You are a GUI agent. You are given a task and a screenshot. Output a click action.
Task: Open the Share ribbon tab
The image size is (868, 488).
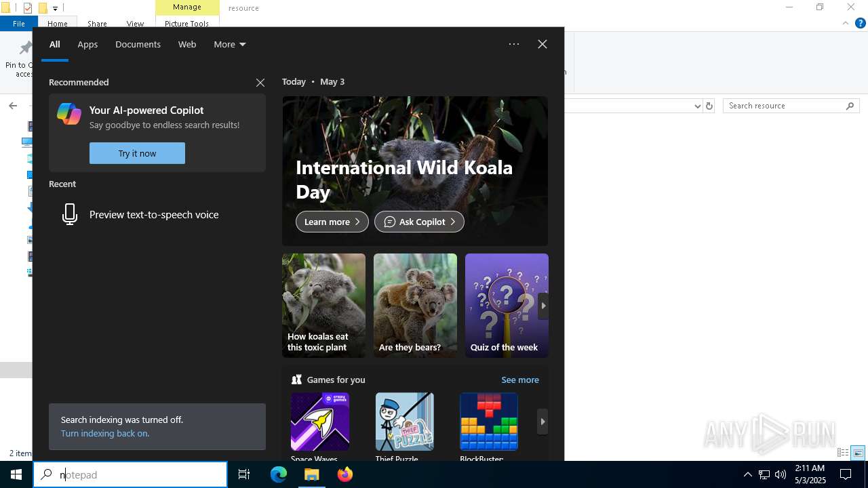(97, 24)
